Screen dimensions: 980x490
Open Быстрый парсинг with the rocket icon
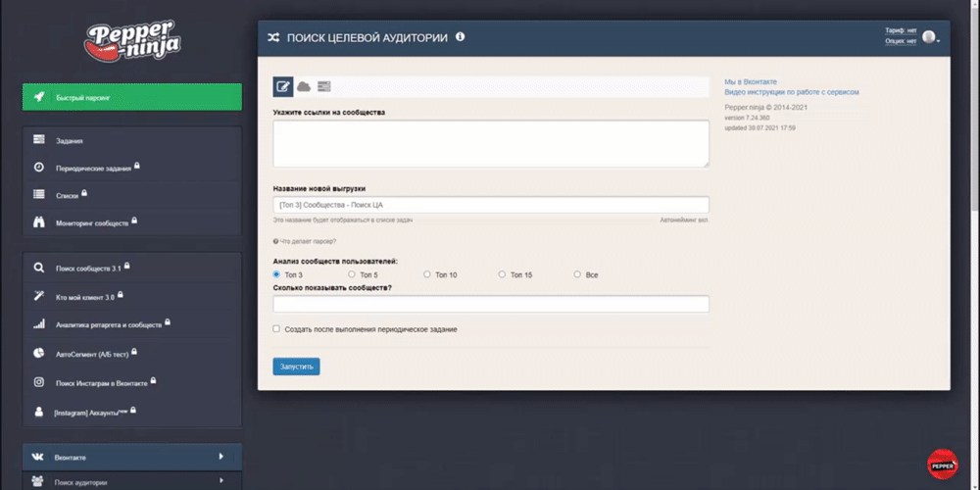132,97
